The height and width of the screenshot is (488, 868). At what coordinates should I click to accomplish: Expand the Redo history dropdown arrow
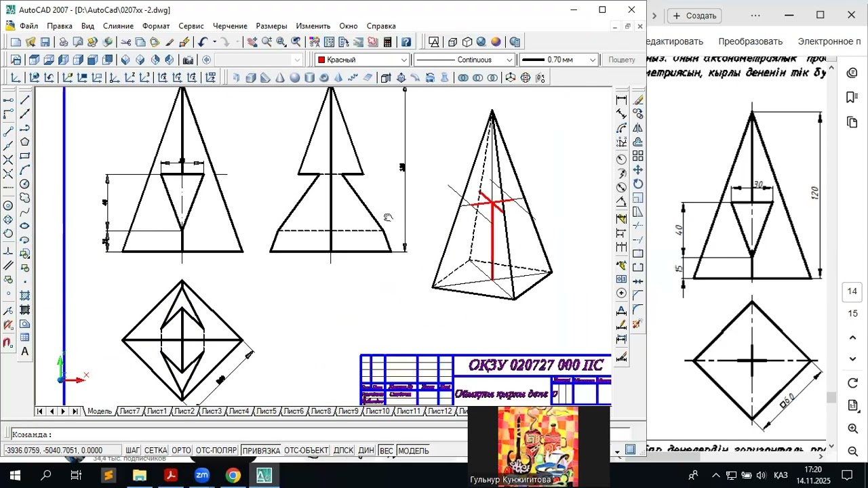(237, 42)
